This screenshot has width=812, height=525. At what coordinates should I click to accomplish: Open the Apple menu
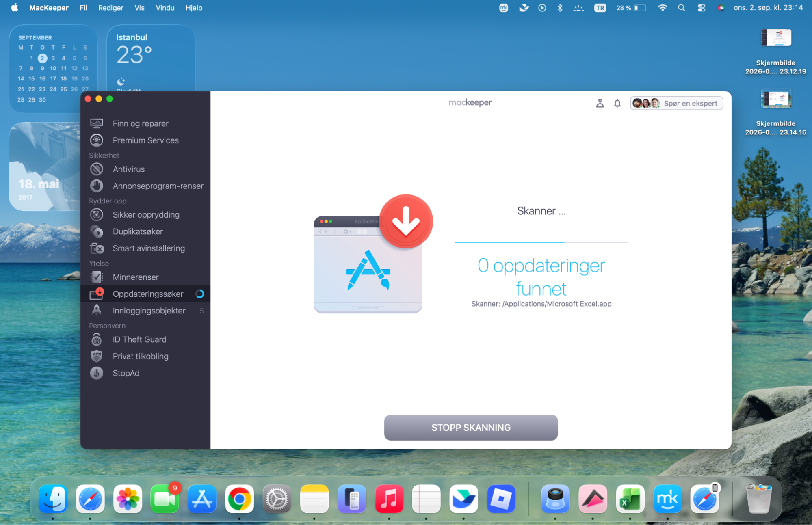pos(15,8)
